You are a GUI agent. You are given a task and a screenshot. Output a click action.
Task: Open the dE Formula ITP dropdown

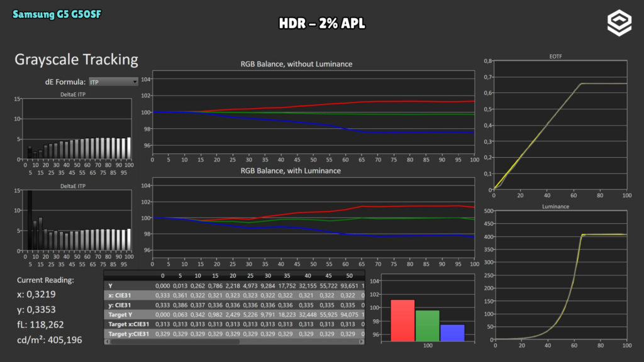tap(113, 82)
